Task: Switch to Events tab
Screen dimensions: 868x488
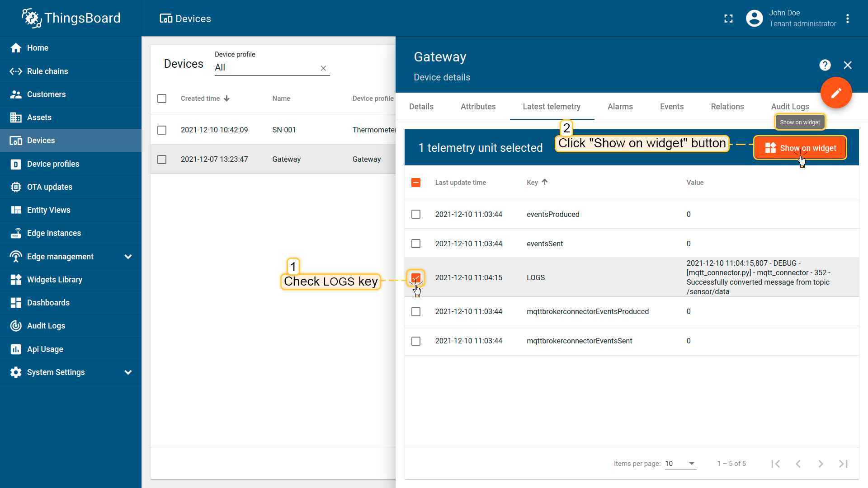Action: [672, 107]
